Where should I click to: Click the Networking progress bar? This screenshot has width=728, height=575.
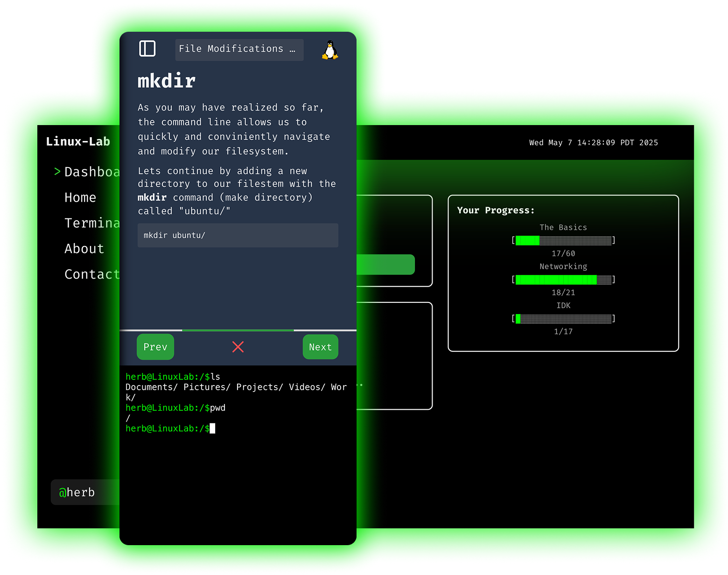click(563, 280)
